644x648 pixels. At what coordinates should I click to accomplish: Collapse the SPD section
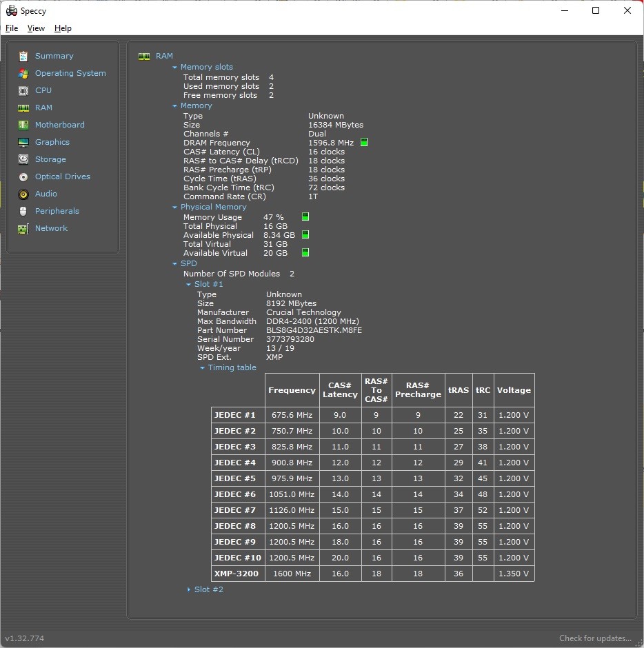click(x=175, y=263)
